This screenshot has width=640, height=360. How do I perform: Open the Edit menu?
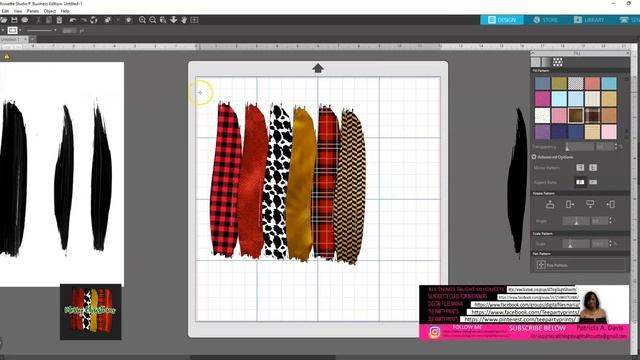(x=5, y=11)
